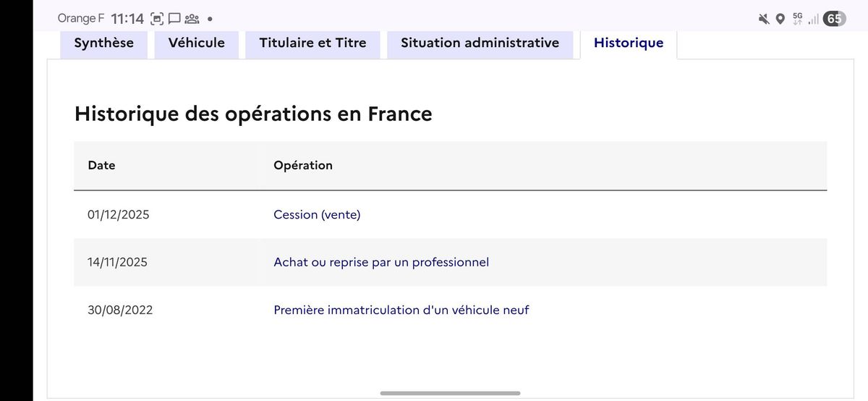
Task: Tap the battery level 65 indicator
Action: (x=834, y=19)
